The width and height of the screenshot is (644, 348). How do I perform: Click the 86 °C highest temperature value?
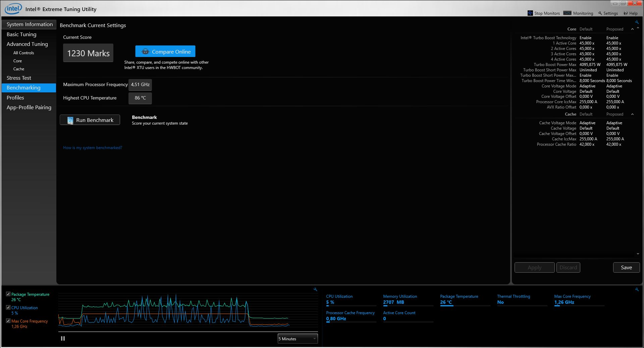pyautogui.click(x=140, y=98)
